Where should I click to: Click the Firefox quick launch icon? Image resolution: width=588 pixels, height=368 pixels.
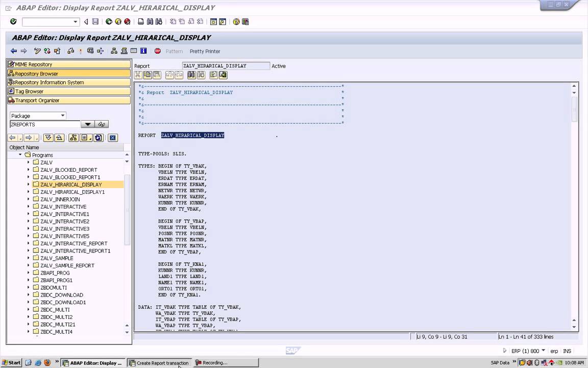pos(47,363)
